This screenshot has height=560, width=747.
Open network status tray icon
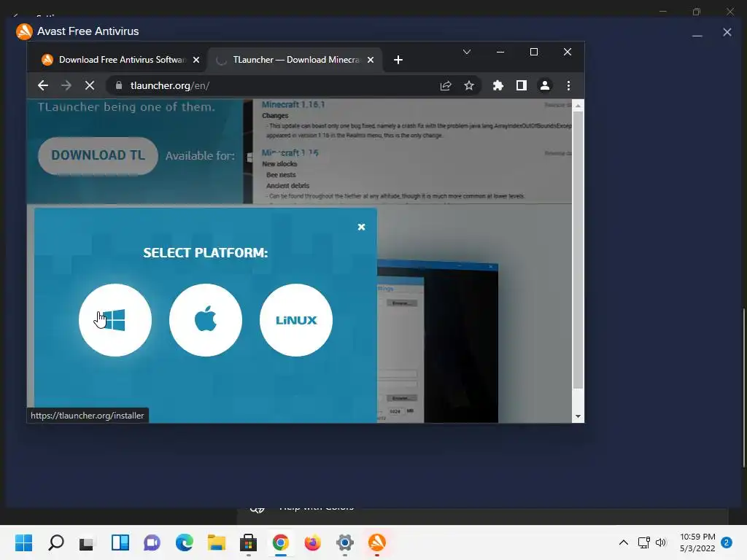tap(643, 542)
